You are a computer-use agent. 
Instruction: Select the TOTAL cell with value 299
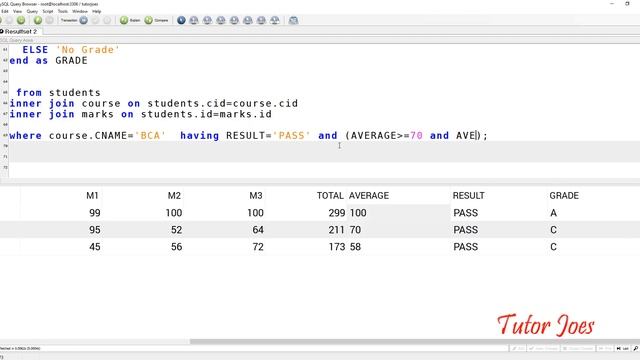[337, 213]
